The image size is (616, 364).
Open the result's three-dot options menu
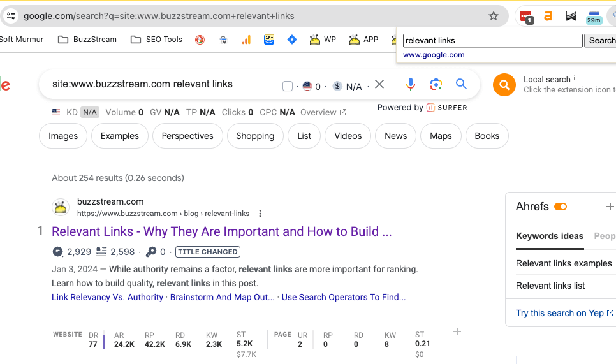pos(260,214)
